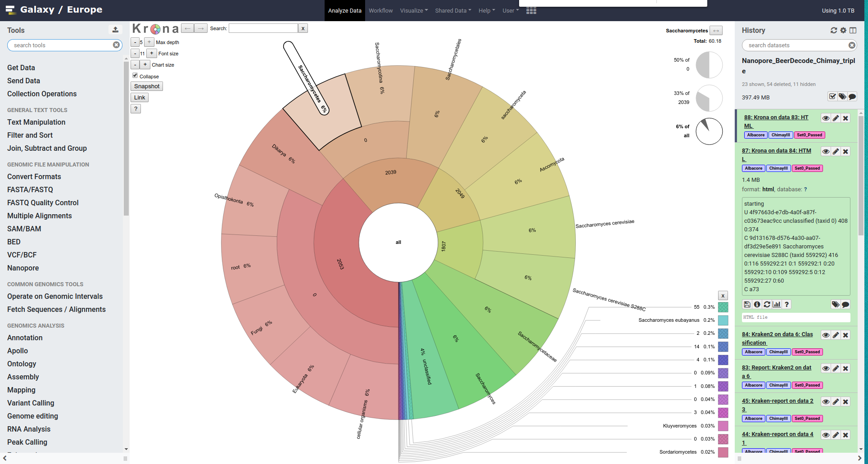Edit attributes of dataset 88 pencil icon
Screen dimensions: 868x464
point(836,118)
